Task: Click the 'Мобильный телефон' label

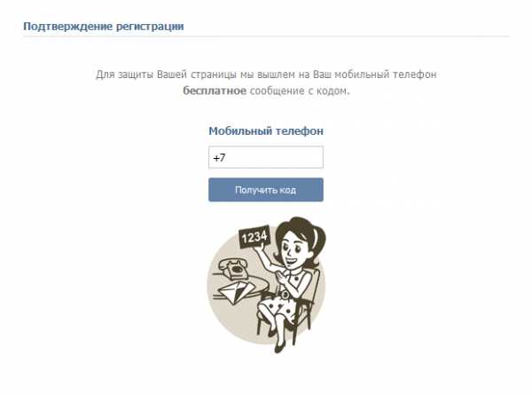Action: (266, 131)
